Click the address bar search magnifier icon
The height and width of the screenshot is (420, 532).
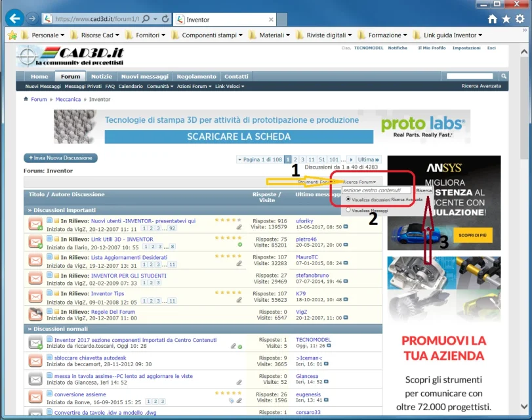click(x=146, y=18)
